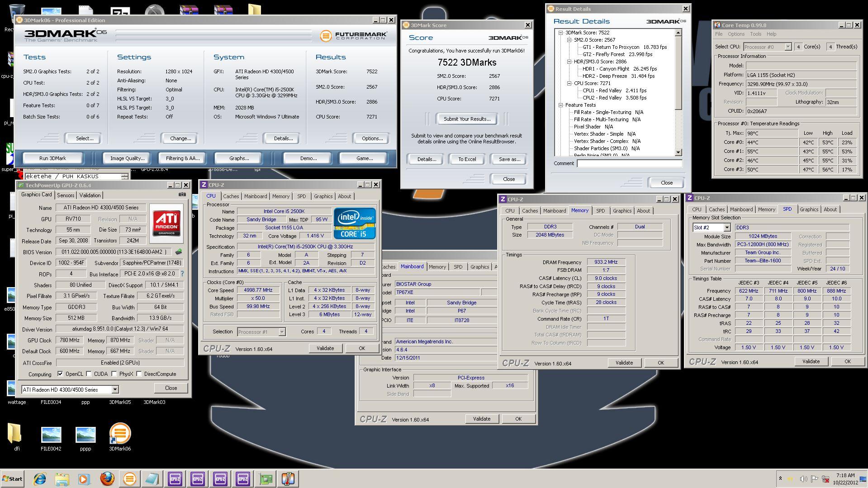This screenshot has width=868, height=488.
Task: Click the network tray icon
Action: point(825,479)
